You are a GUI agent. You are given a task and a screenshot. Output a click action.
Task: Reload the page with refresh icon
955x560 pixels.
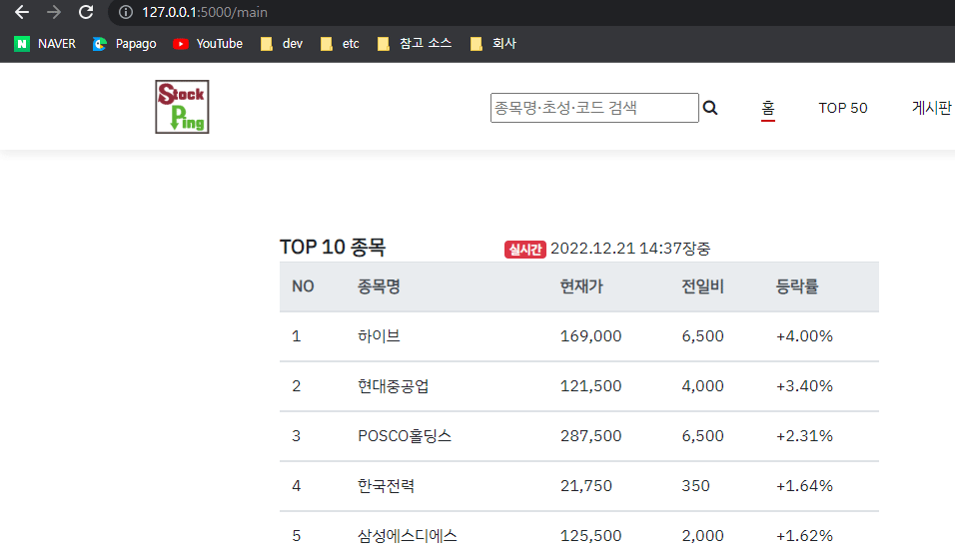click(86, 12)
